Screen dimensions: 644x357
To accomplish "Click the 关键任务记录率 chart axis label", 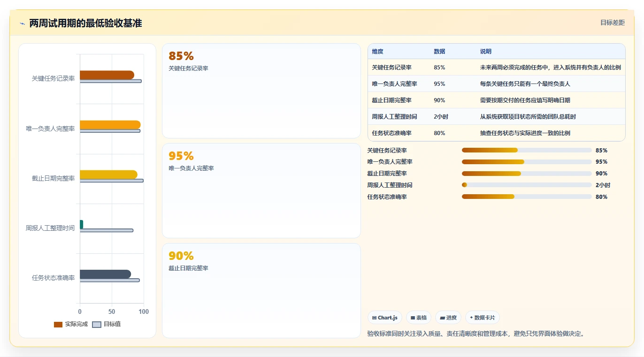I will click(53, 79).
